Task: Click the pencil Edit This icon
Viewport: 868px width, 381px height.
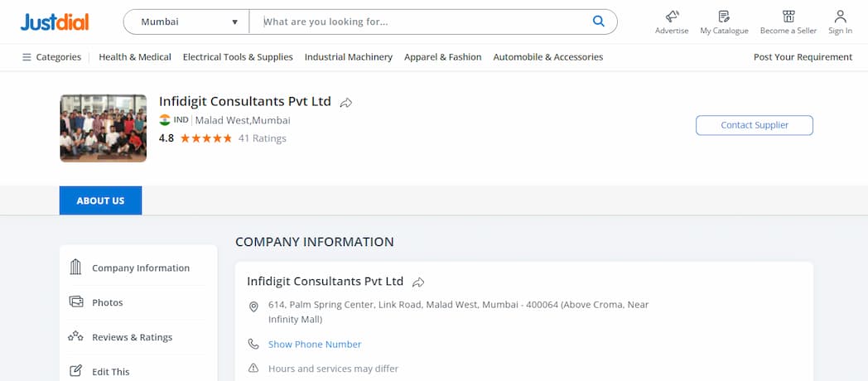Action: coord(76,370)
